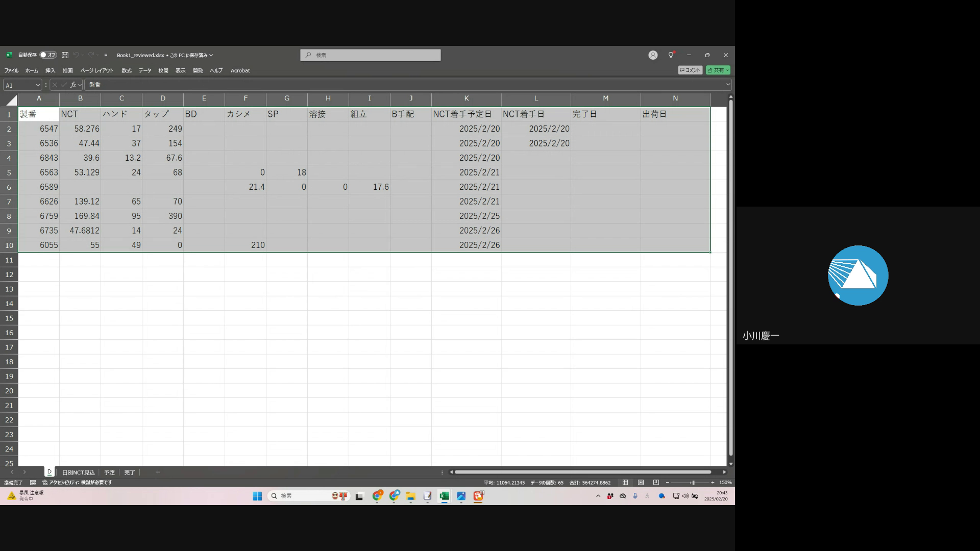Click the Save icon in title bar

(65, 55)
